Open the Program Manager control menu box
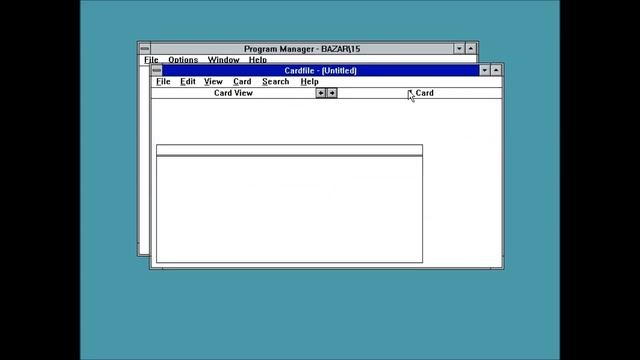Viewport: 640px width, 360px height. click(144, 49)
